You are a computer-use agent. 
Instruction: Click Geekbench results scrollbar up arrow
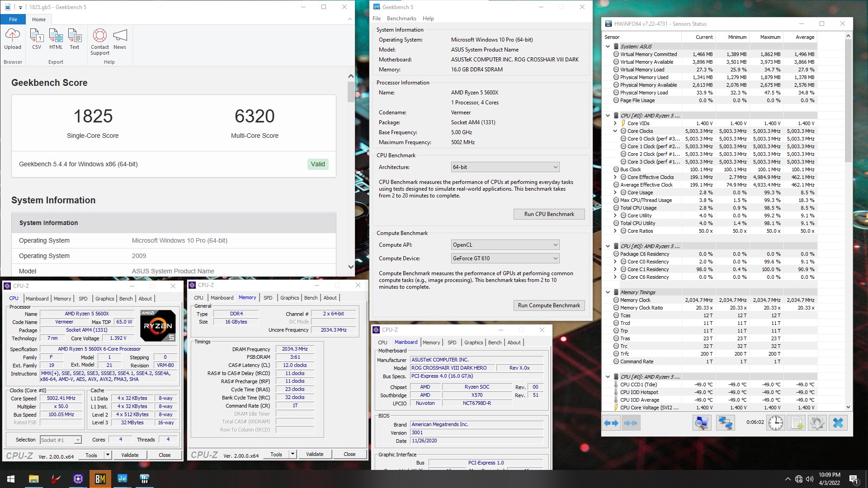pos(351,76)
